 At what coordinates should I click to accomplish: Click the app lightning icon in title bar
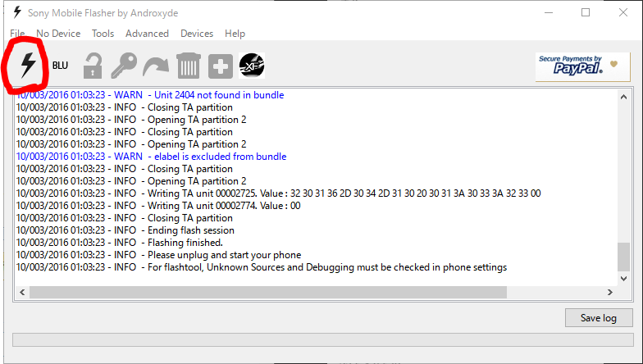(17, 12)
